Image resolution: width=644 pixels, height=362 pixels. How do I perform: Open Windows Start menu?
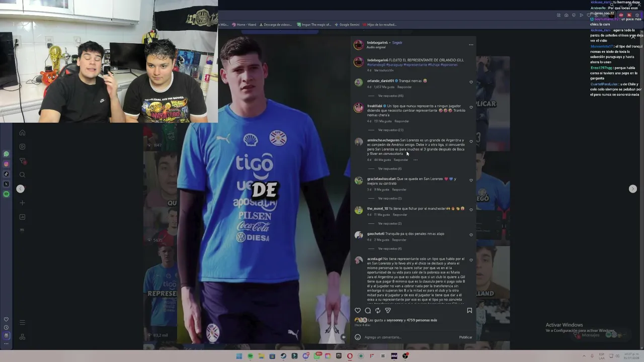(239, 356)
